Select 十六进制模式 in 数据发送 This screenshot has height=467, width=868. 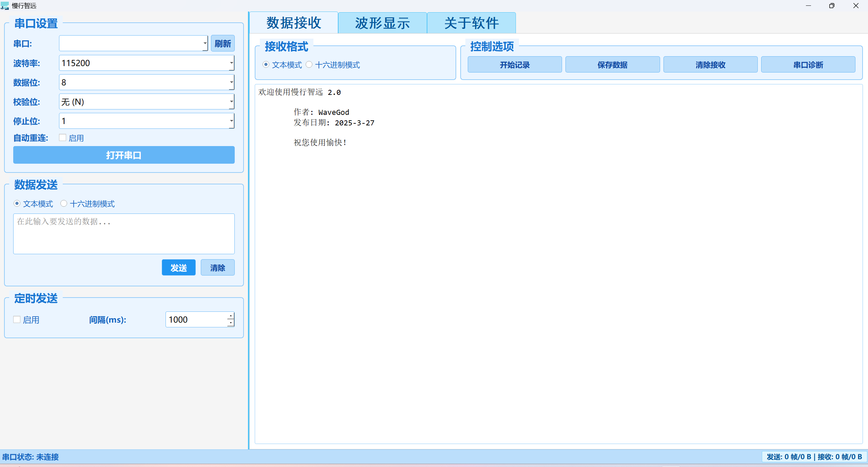[64, 203]
